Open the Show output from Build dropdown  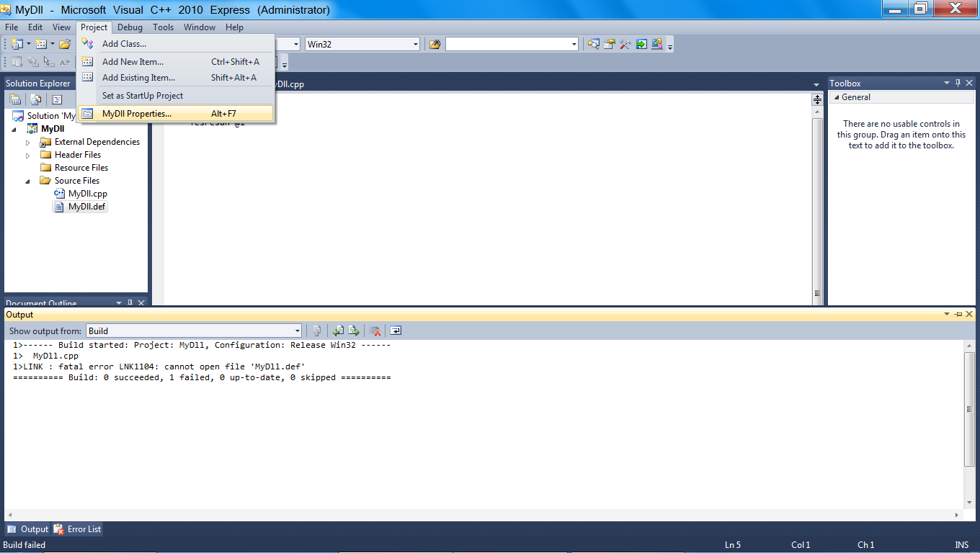click(297, 331)
